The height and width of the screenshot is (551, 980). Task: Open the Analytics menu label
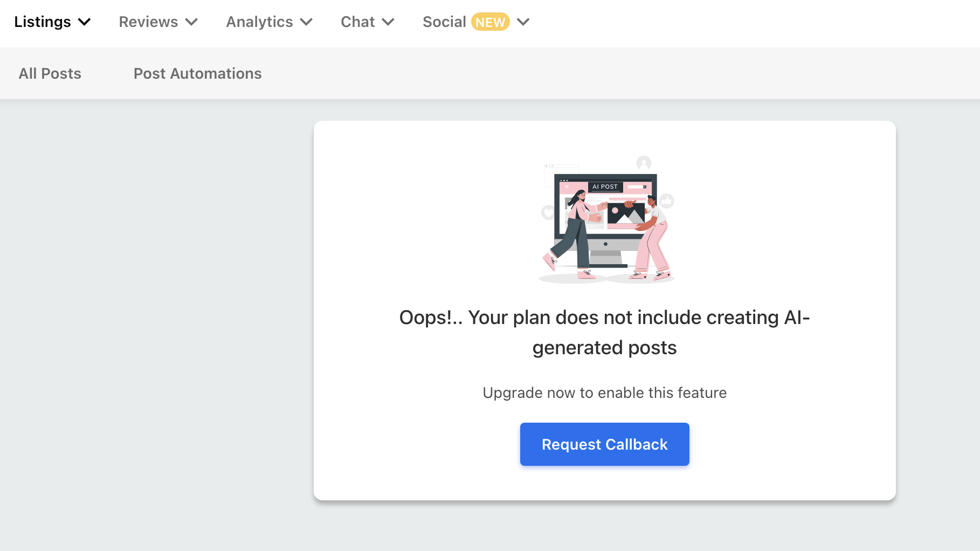click(259, 22)
